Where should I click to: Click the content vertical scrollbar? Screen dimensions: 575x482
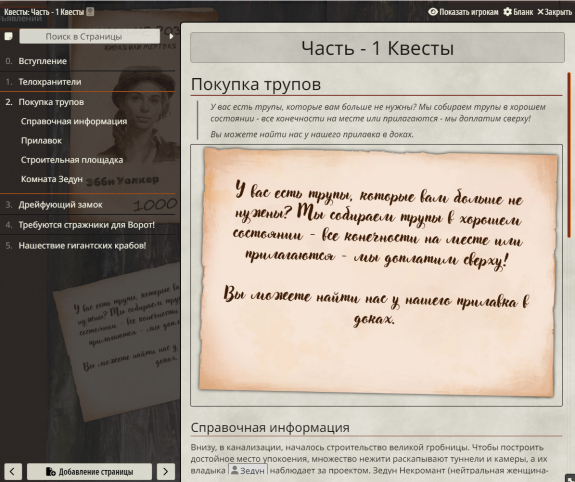click(569, 155)
